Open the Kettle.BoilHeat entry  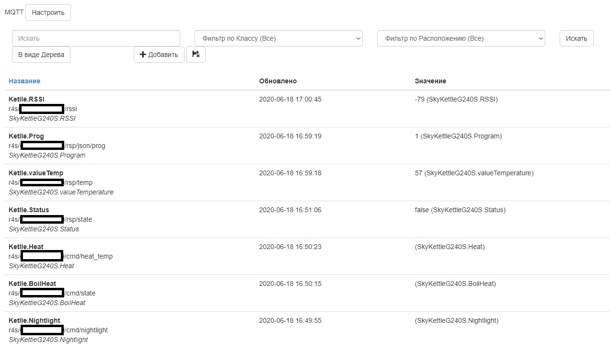[x=32, y=284]
